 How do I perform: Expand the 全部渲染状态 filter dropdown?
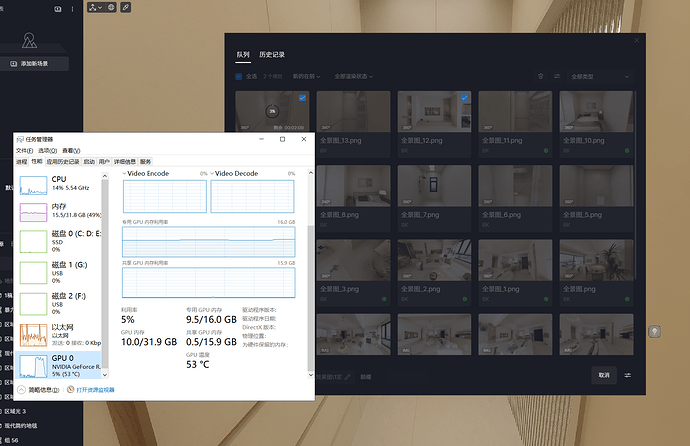(357, 76)
